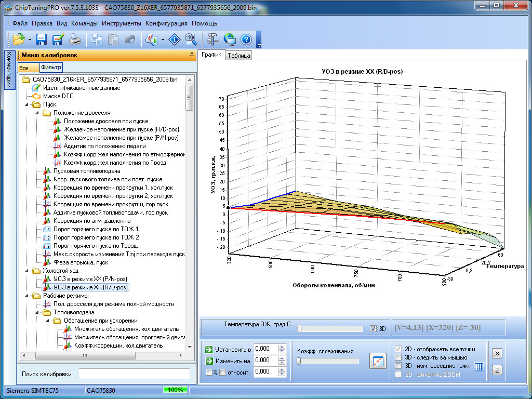Click the Save floppy disk icon
Viewport: 532px width, 399px height.
42,39
